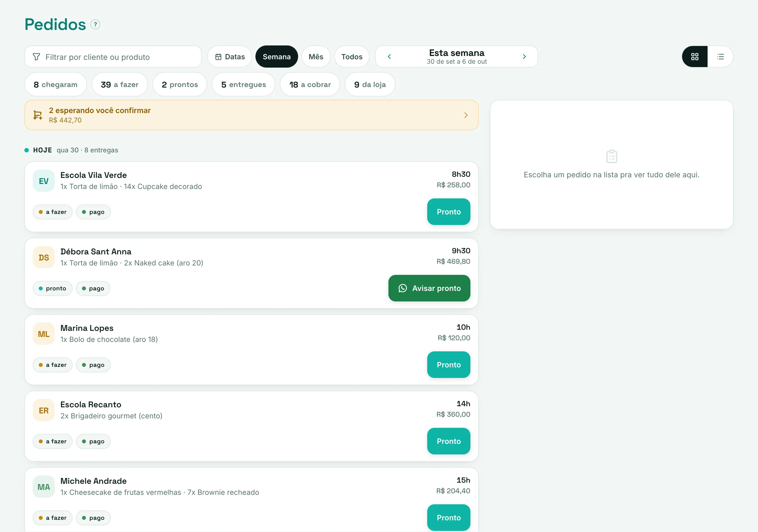Go to next week
Screen dimensions: 758x532
pos(524,57)
